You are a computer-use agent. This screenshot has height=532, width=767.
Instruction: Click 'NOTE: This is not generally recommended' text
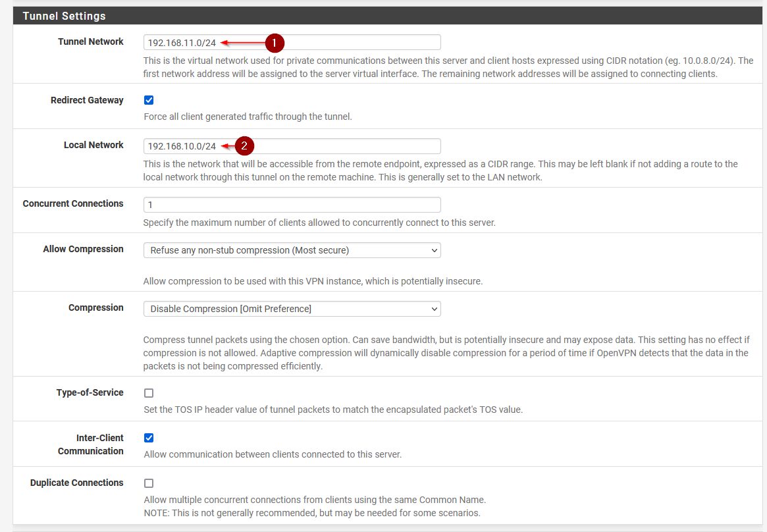point(312,513)
